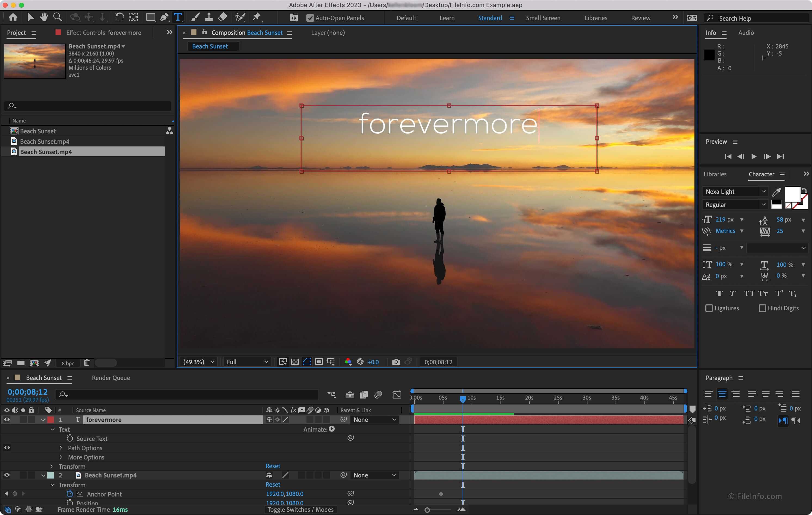Expand Text Path Options section
Screen dimensions: 812x515
tap(61, 447)
